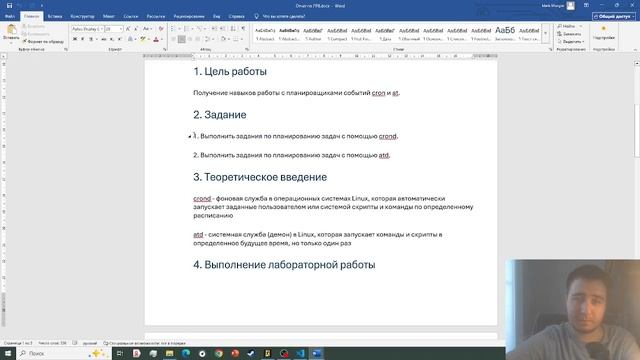The height and width of the screenshot is (360, 640).
Task: Open the Font dialog launcher
Action: pos(164,49)
